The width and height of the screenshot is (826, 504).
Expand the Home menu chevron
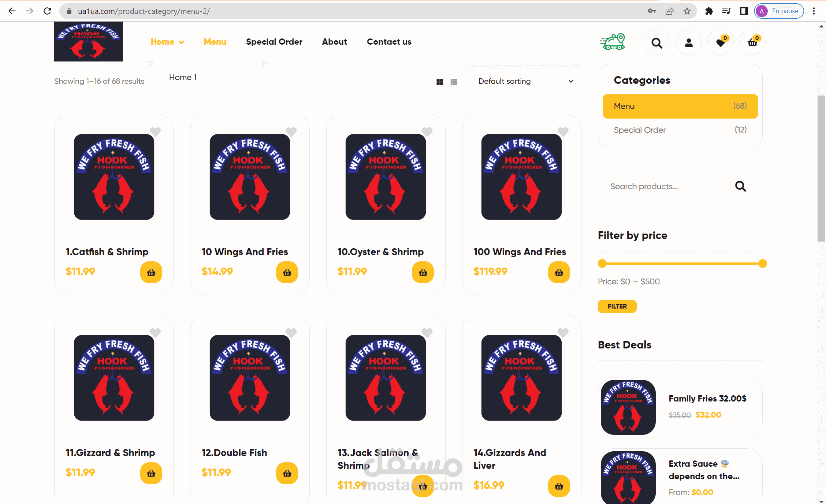(x=181, y=42)
